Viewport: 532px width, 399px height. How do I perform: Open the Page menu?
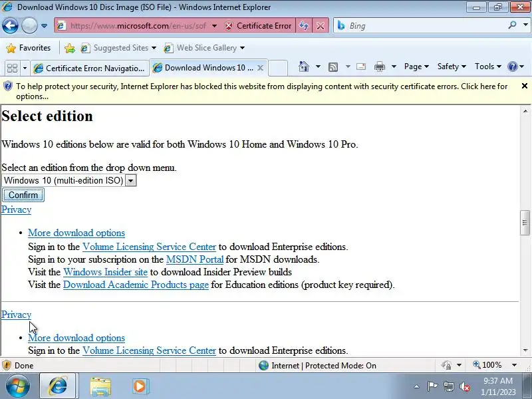tap(416, 66)
